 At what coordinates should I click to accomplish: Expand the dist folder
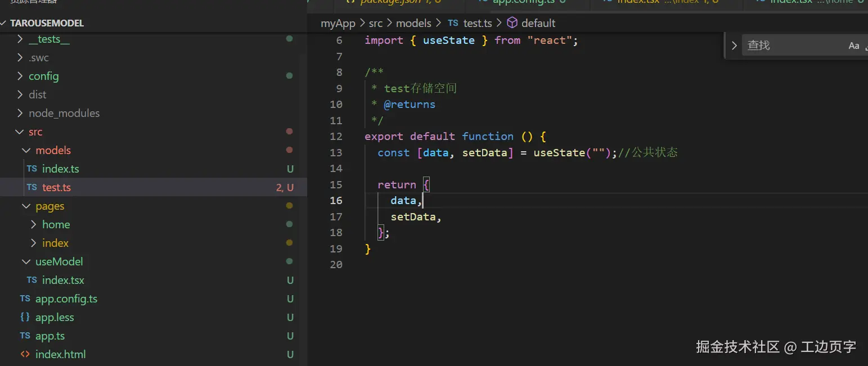21,94
